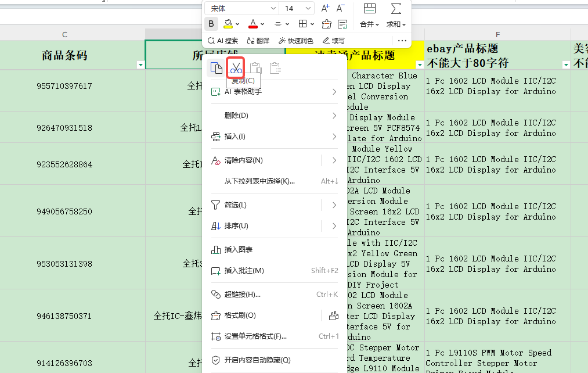Click the paste special icon

point(275,68)
